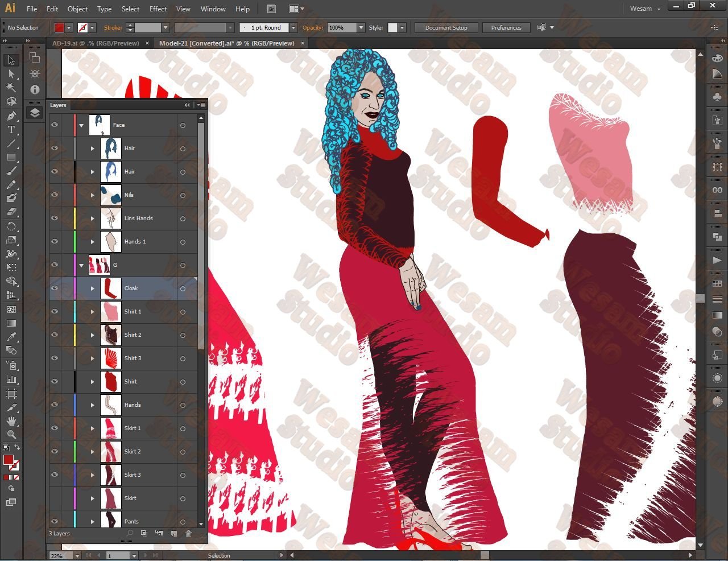Screen dimensions: 728x561
Task: Select the Pen tool
Action: pos(11,115)
